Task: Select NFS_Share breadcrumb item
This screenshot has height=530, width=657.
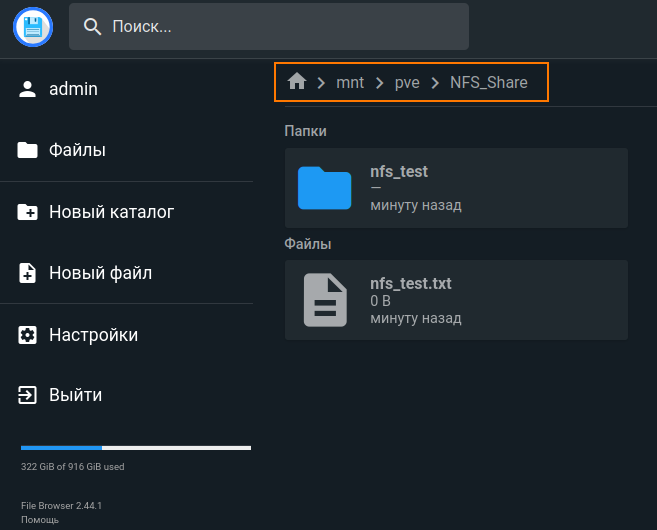Action: click(488, 83)
